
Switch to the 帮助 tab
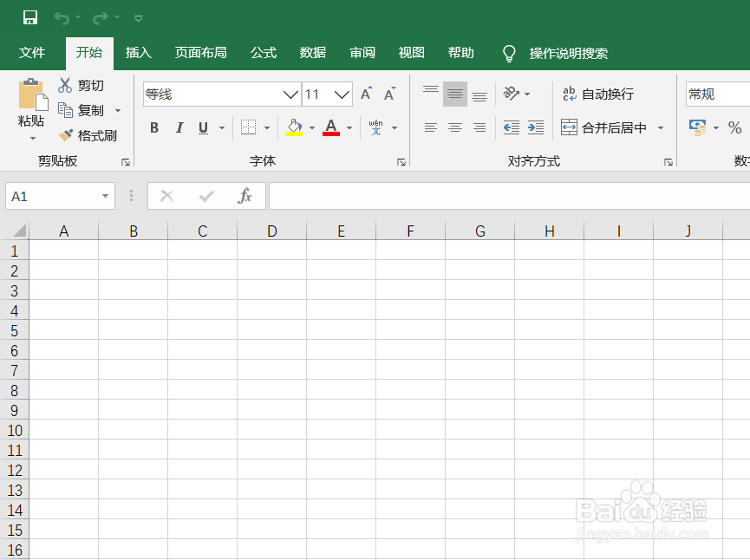[x=460, y=53]
